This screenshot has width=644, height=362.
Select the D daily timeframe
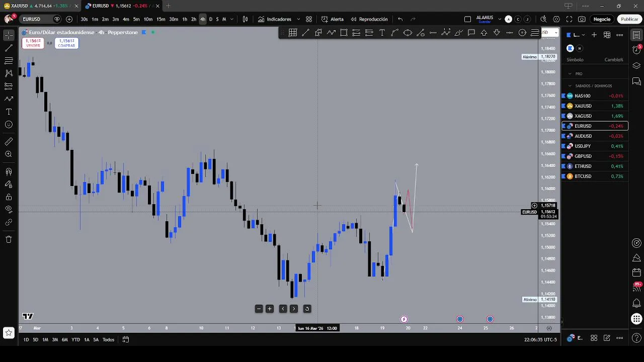click(x=210, y=19)
